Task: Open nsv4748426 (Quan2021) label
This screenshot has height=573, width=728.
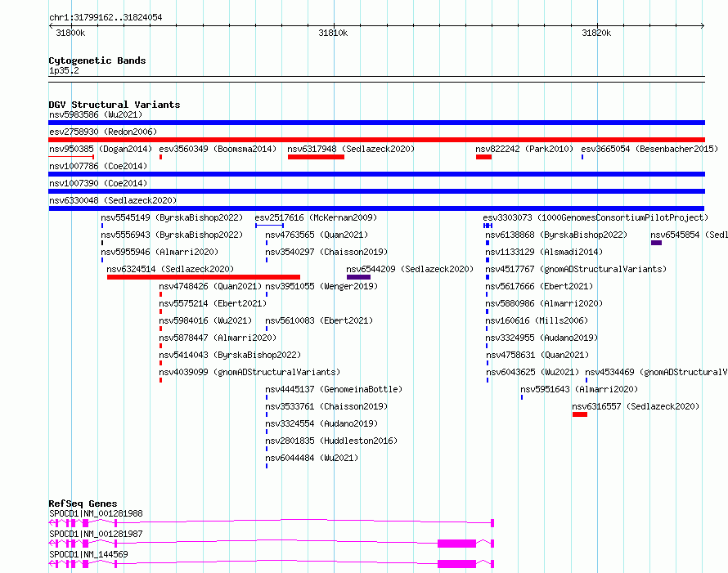Action: 210,286
